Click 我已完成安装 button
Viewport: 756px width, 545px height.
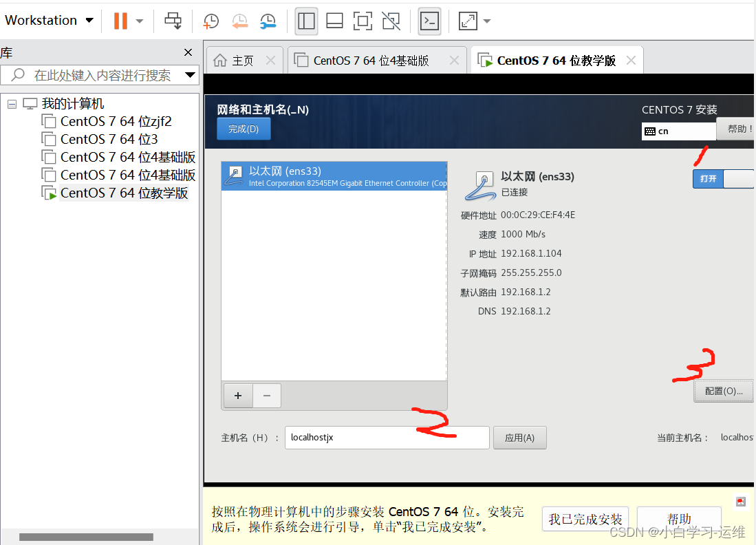[585, 519]
